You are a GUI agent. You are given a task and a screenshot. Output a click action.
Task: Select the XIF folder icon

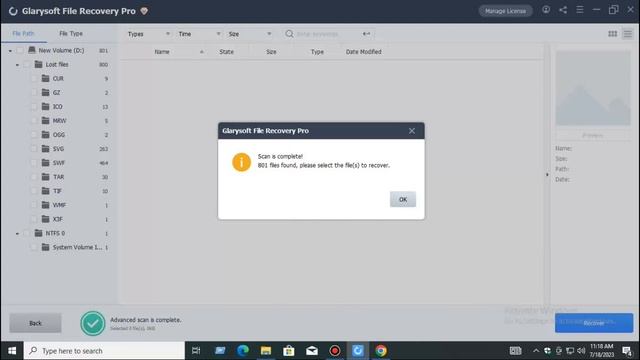[x=45, y=219]
